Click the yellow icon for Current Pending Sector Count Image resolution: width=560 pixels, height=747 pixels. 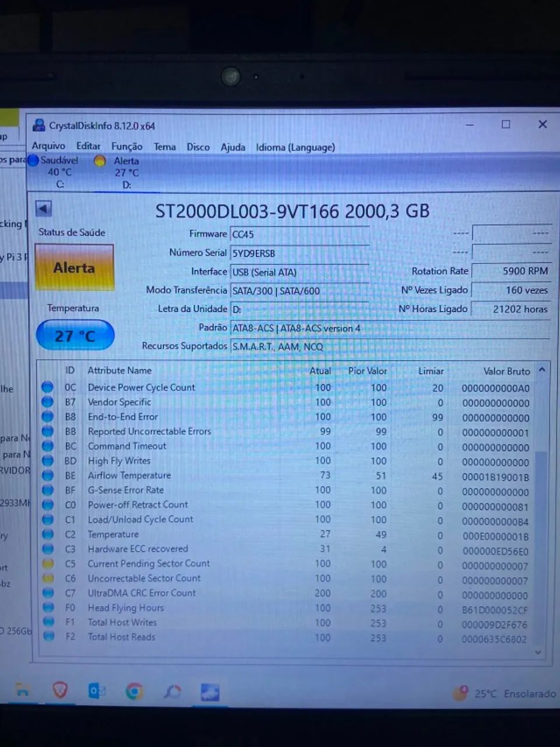point(48,563)
